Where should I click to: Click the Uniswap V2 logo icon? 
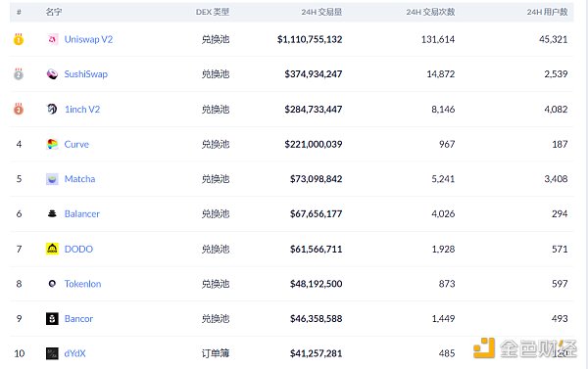pos(52,39)
